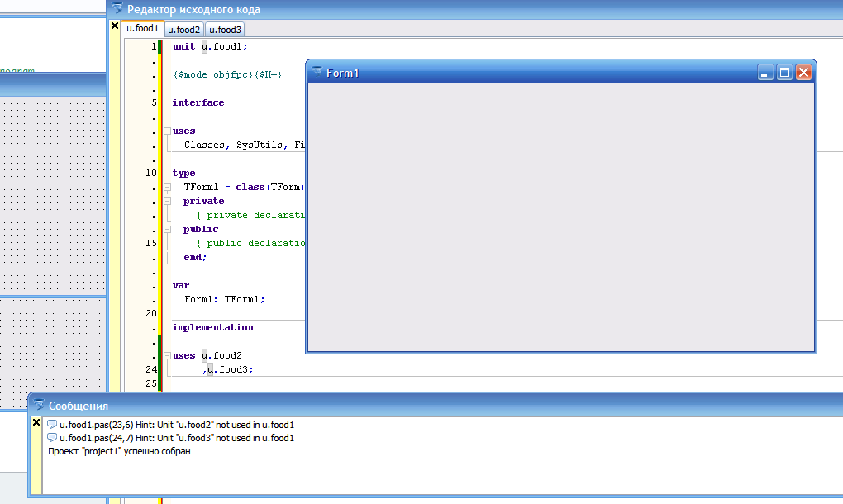This screenshot has width=843, height=504.
Task: Click the Source Editor title bar cheetah icon
Action: (x=117, y=9)
